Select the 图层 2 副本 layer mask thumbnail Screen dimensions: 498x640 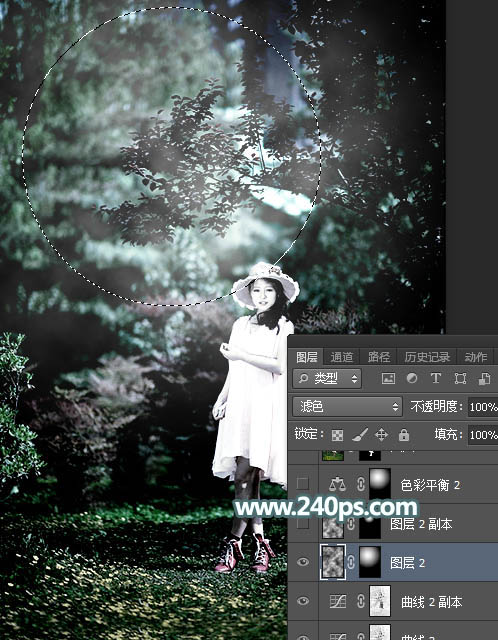click(370, 525)
